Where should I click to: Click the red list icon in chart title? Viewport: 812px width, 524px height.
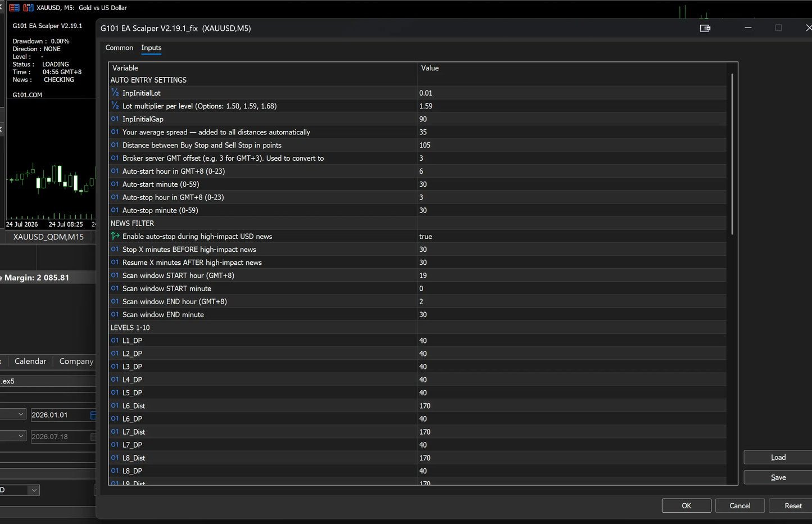(14, 7)
